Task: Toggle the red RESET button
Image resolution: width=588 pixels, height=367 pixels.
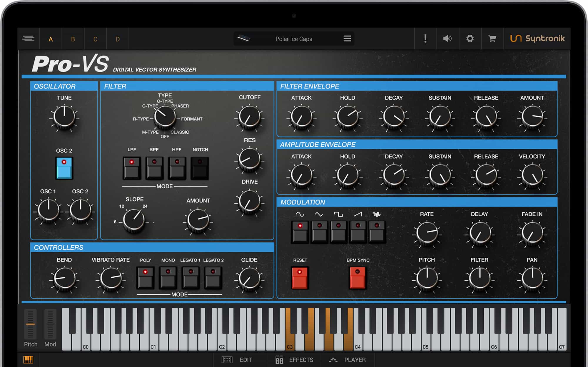Action: [300, 278]
